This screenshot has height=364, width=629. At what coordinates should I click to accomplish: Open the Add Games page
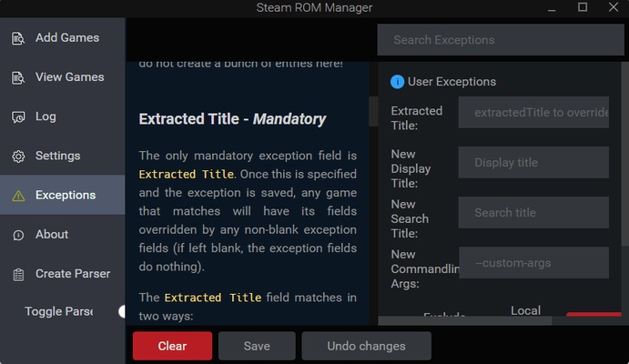pos(63,37)
